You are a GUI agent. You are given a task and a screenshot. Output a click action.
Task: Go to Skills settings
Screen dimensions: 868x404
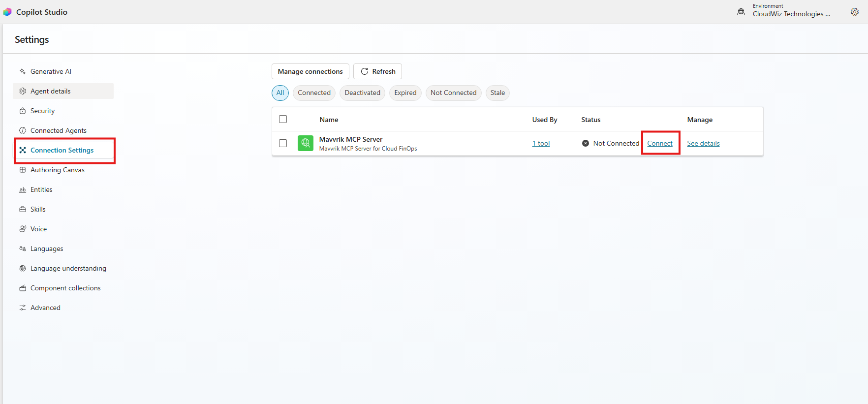click(63, 209)
